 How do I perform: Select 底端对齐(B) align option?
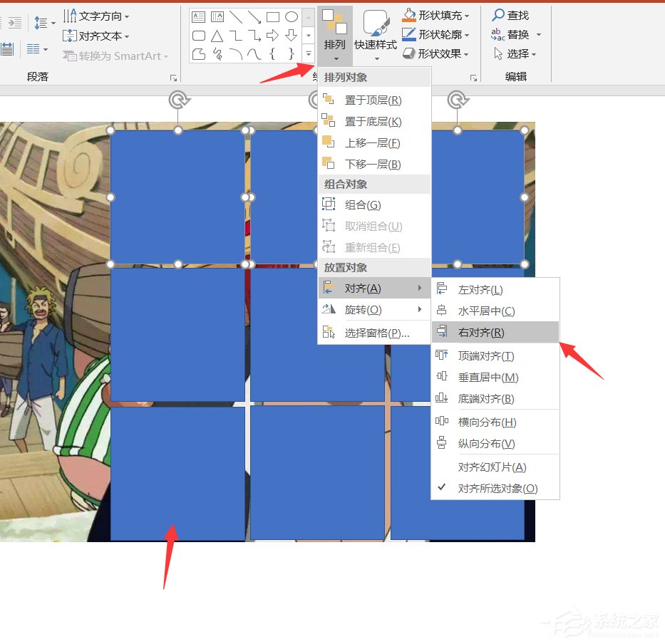tap(495, 398)
